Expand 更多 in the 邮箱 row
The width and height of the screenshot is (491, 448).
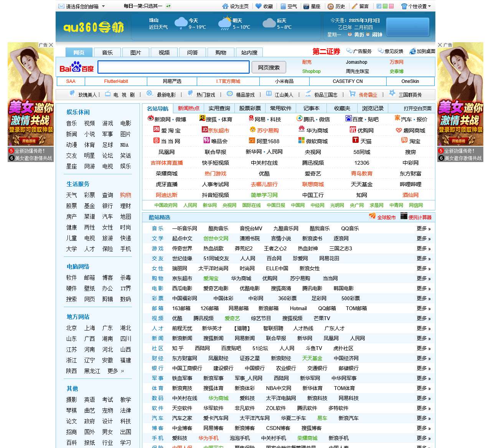click(423, 308)
